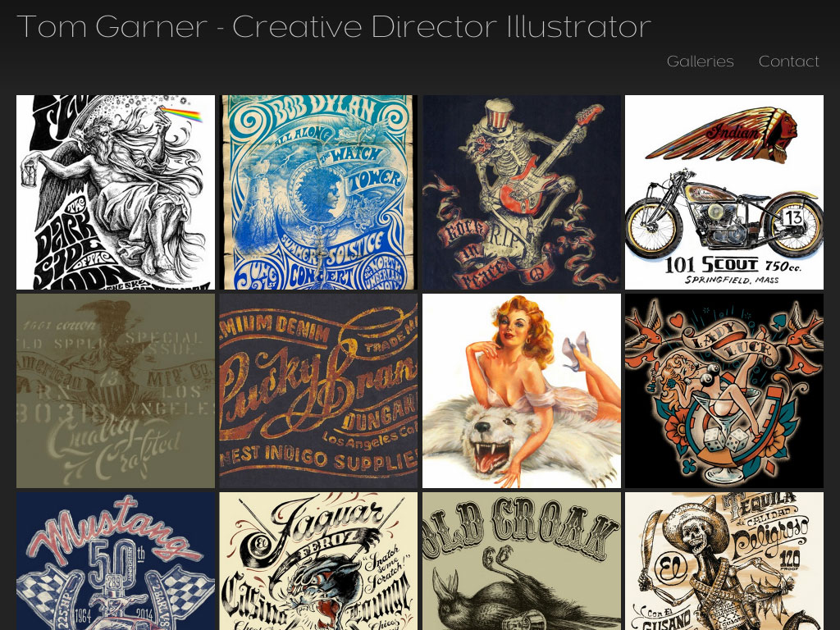Open the Contact page link
This screenshot has height=630, width=840.
788,62
